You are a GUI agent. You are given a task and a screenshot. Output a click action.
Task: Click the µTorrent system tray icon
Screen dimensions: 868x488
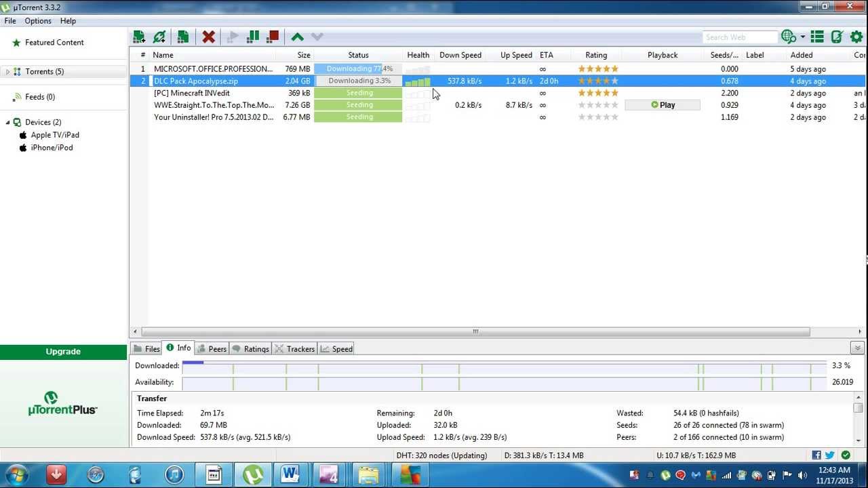pyautogui.click(x=665, y=476)
